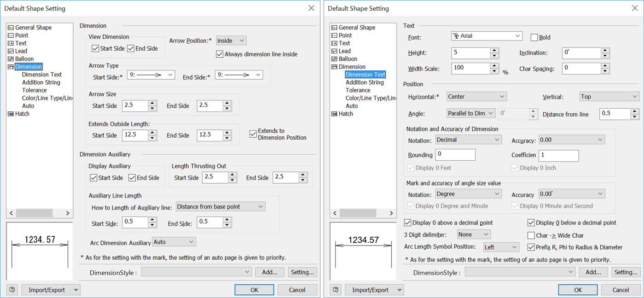Click Add next to DimensionStyle
This screenshot has width=644, height=298.
point(269,272)
